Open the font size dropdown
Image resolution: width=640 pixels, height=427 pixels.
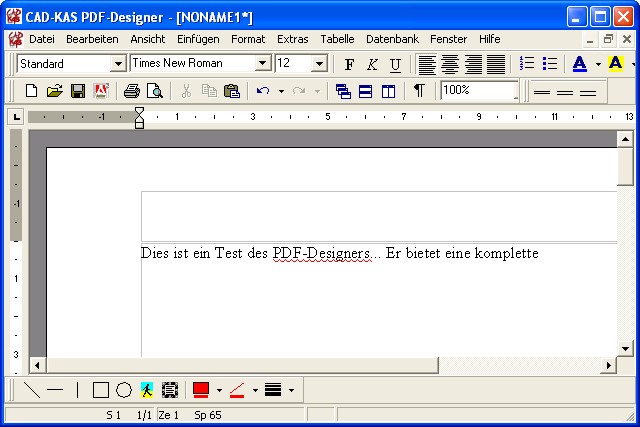click(x=320, y=63)
